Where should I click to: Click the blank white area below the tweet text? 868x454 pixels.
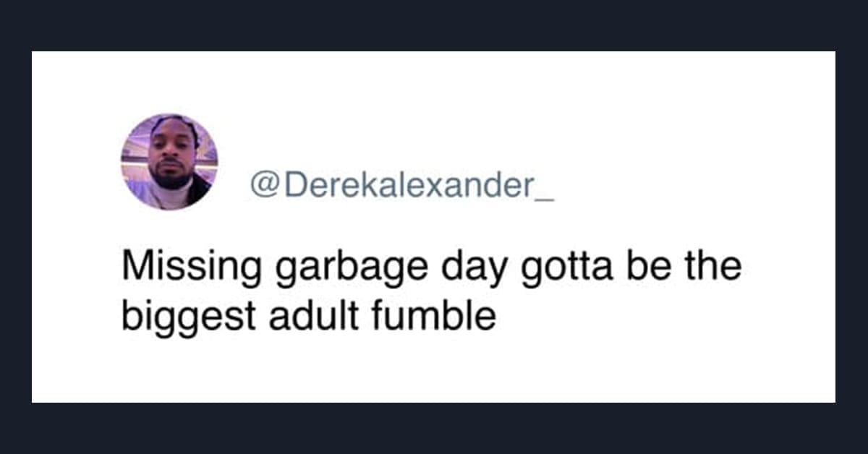coord(434,369)
